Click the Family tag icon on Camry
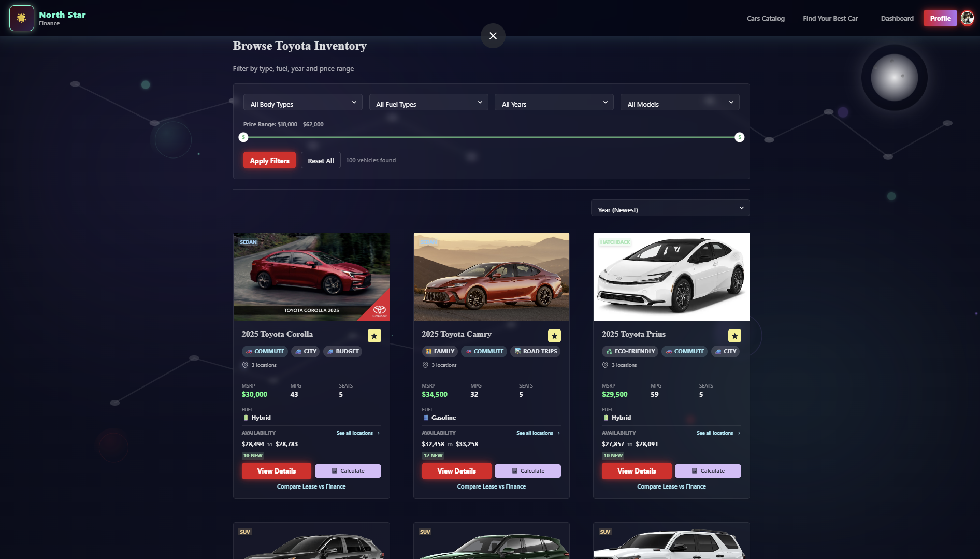 (428, 351)
